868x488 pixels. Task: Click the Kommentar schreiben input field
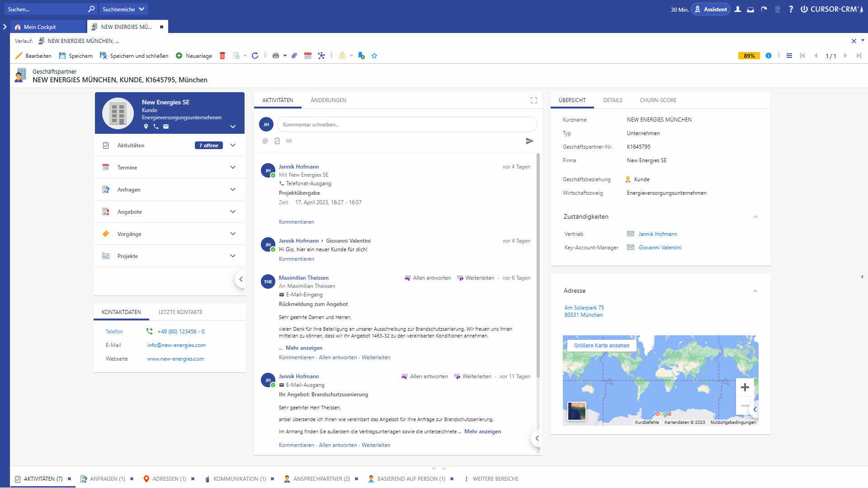click(x=406, y=125)
